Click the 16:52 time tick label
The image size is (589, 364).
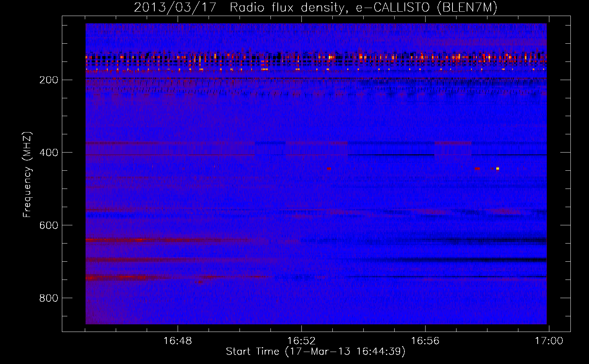click(x=301, y=341)
